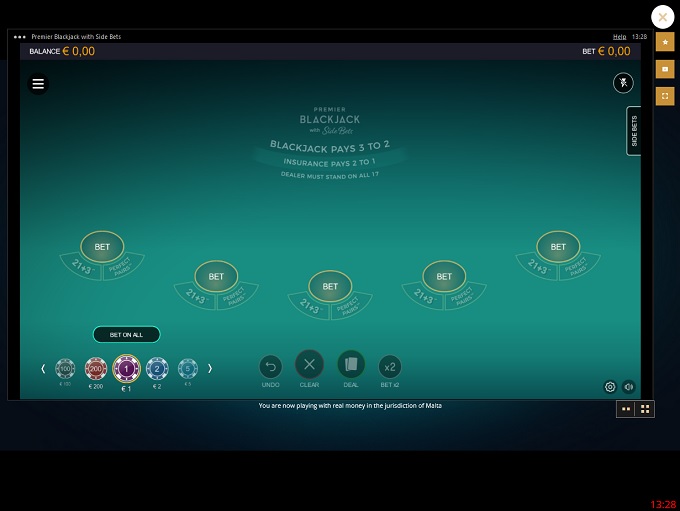
Task: Select the red €200 chip
Action: (96, 369)
